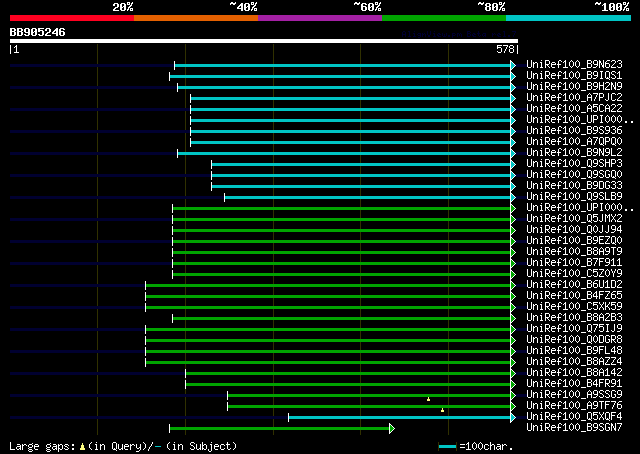The image size is (640, 454).
Task: Click the UniRef100_B8A2B3 hit name
Action: click(574, 318)
